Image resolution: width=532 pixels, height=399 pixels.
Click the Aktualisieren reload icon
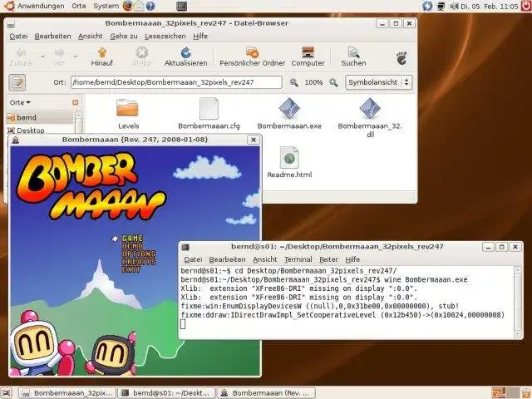pos(185,52)
